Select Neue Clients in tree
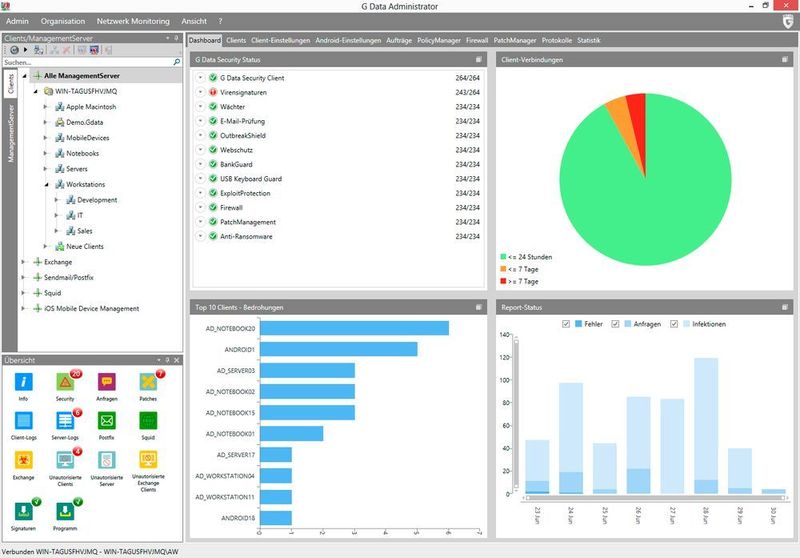This screenshot has width=800, height=558. coord(85,246)
